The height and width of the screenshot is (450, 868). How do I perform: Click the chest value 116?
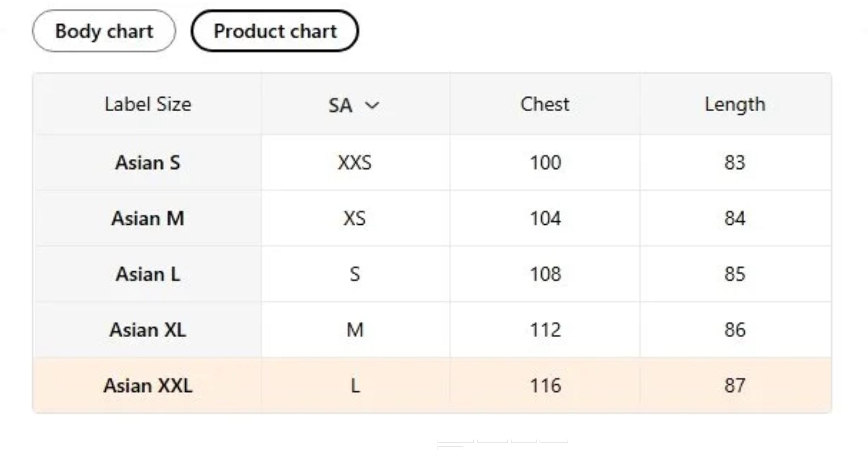545,386
